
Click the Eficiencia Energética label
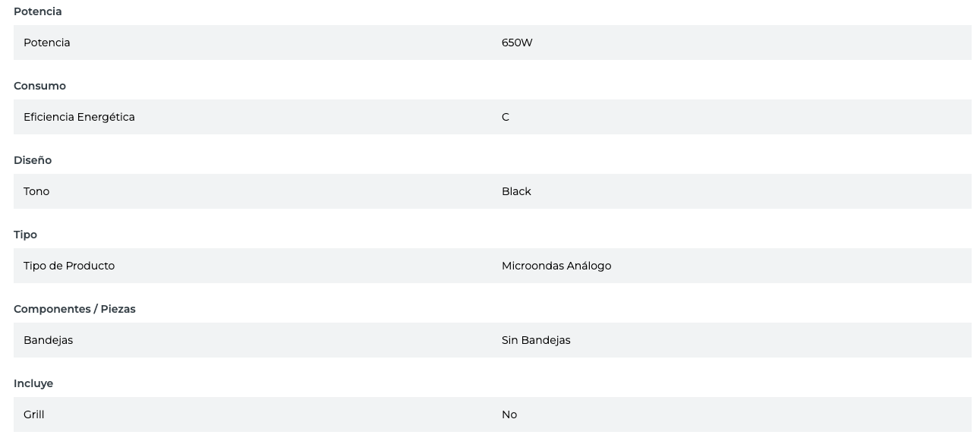pos(79,117)
